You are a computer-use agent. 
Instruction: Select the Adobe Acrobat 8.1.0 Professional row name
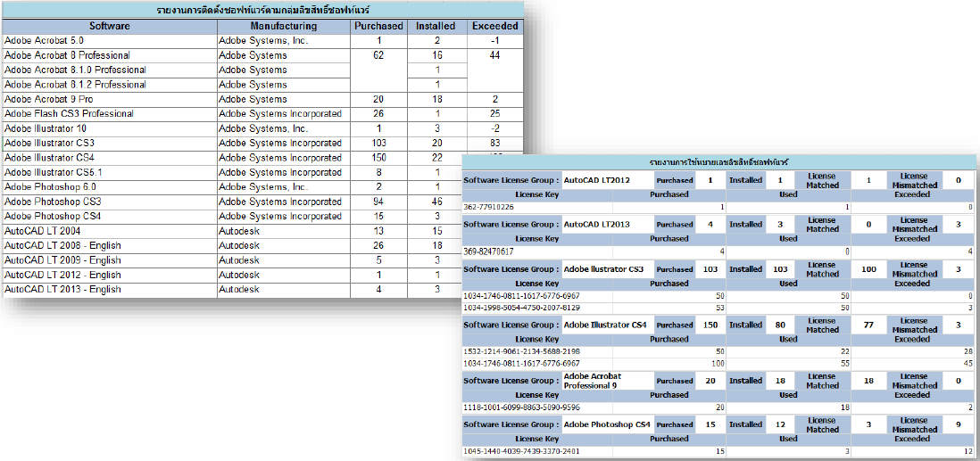[x=110, y=70]
